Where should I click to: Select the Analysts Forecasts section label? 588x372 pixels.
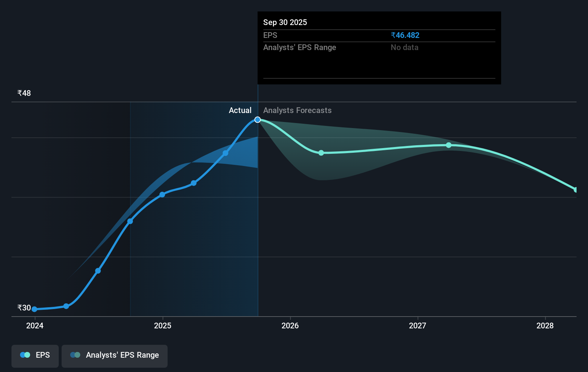coord(298,110)
